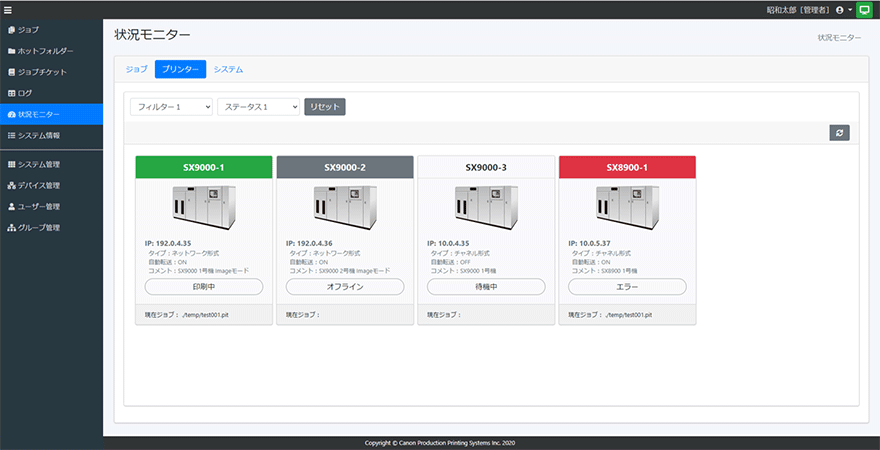
Task: Open デバイス管理 in the sidebar
Action: pos(39,185)
